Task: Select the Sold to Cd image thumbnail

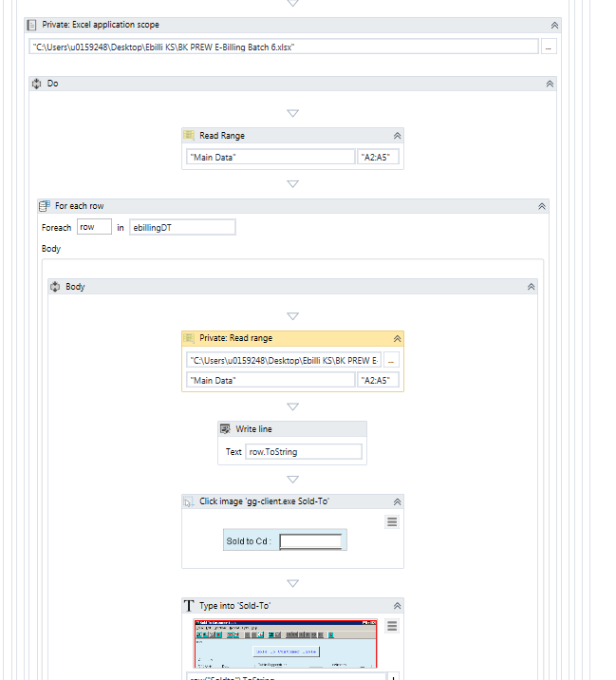Action: [285, 540]
